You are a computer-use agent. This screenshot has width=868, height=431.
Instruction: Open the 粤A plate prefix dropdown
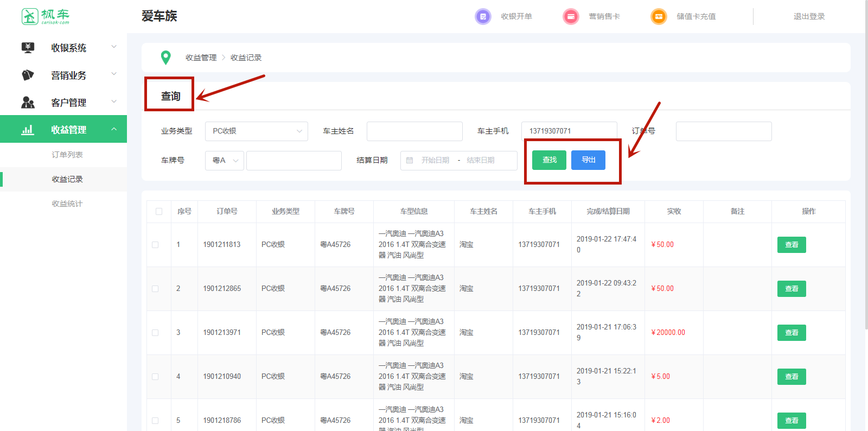225,161
